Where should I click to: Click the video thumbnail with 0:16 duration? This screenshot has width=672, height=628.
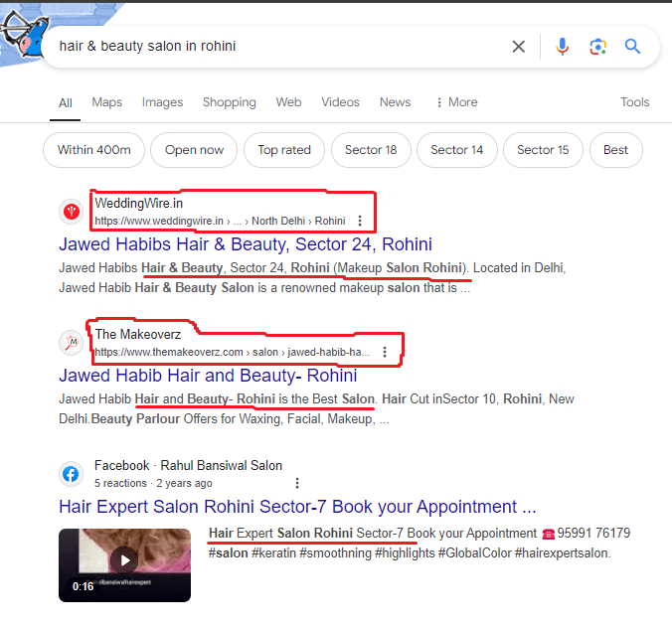(124, 565)
